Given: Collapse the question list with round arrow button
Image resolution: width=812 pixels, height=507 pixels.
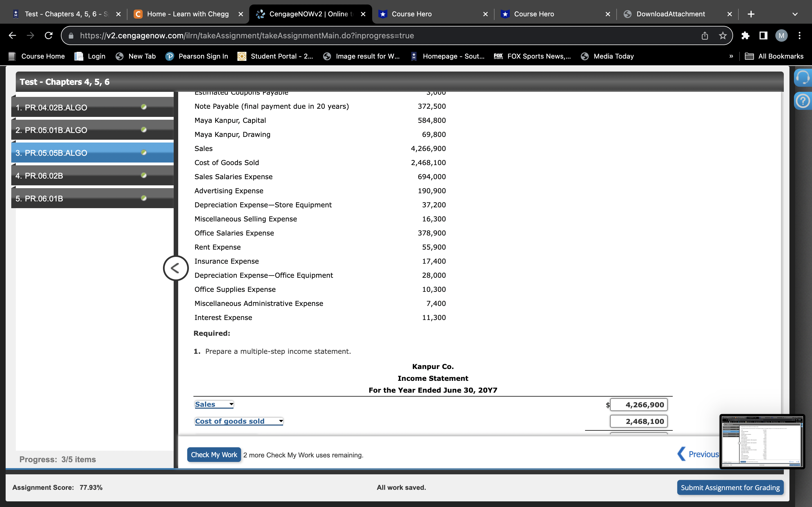Looking at the screenshot, I should (x=175, y=268).
